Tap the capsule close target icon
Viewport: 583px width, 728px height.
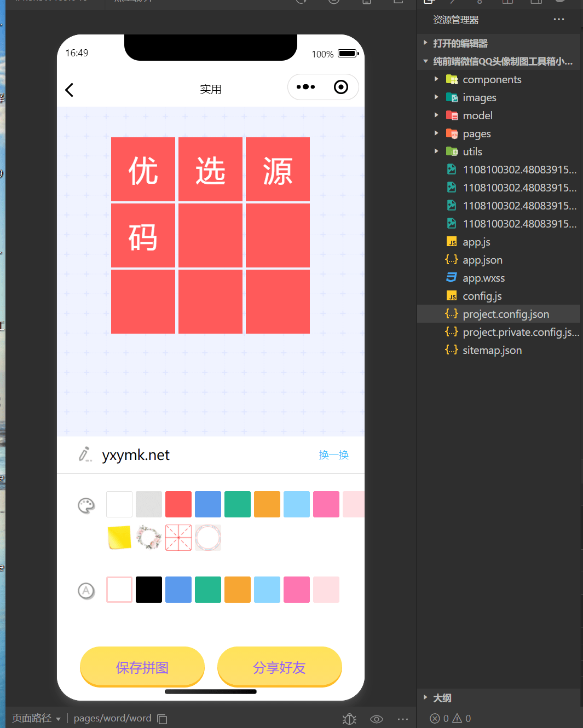coord(341,87)
